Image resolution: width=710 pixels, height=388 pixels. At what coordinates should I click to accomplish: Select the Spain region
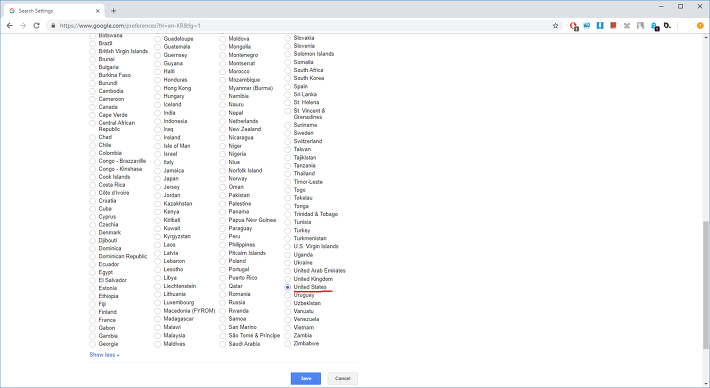point(288,86)
